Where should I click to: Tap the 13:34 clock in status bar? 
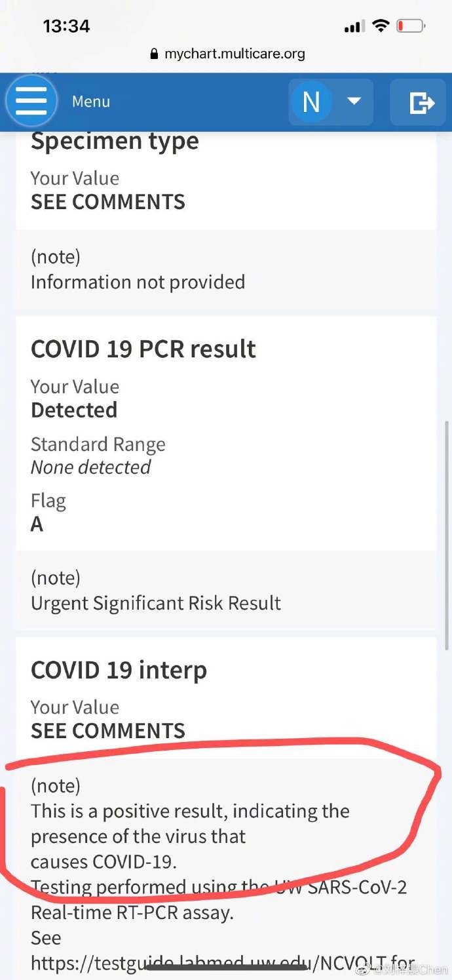(66, 26)
